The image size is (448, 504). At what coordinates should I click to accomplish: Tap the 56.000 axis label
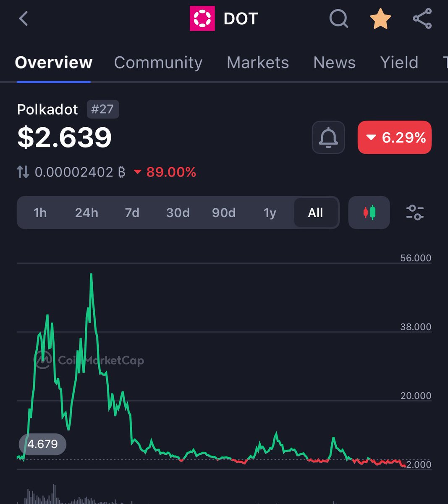pos(416,258)
